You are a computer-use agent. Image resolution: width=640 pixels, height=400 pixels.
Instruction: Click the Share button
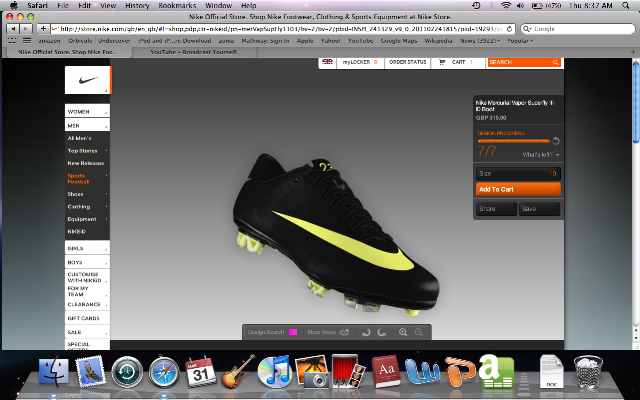[x=496, y=209]
